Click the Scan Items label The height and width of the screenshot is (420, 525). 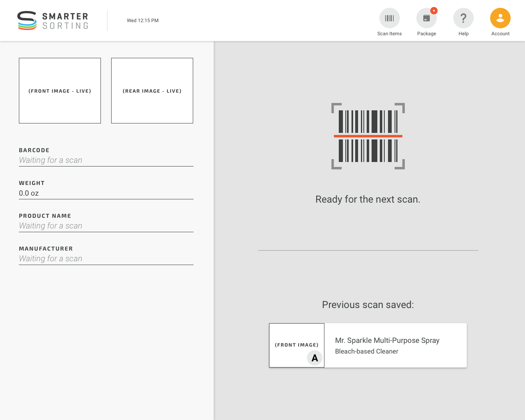tap(390, 34)
